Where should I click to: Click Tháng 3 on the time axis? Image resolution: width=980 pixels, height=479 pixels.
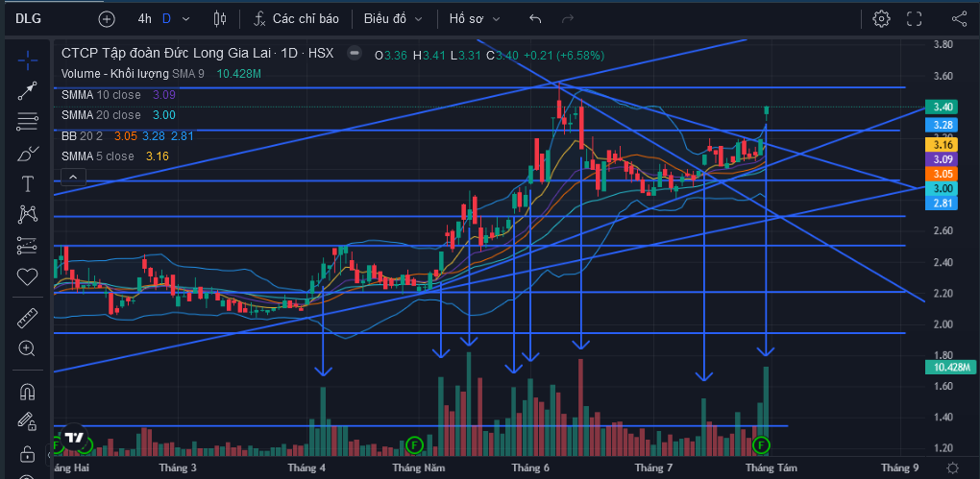178,467
